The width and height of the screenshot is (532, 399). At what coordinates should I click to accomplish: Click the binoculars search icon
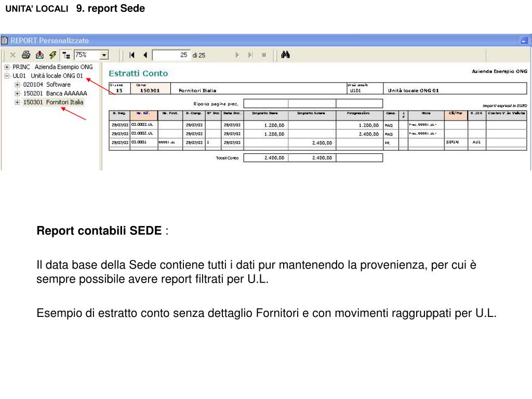coord(285,55)
